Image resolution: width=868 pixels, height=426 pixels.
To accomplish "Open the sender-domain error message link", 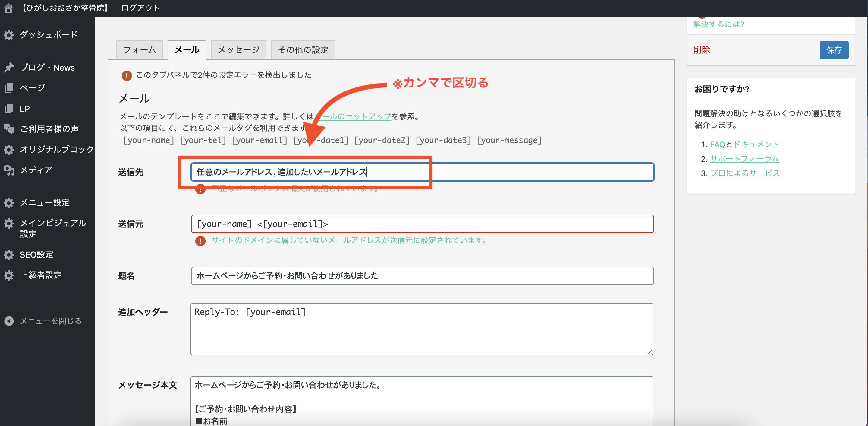I will point(350,240).
